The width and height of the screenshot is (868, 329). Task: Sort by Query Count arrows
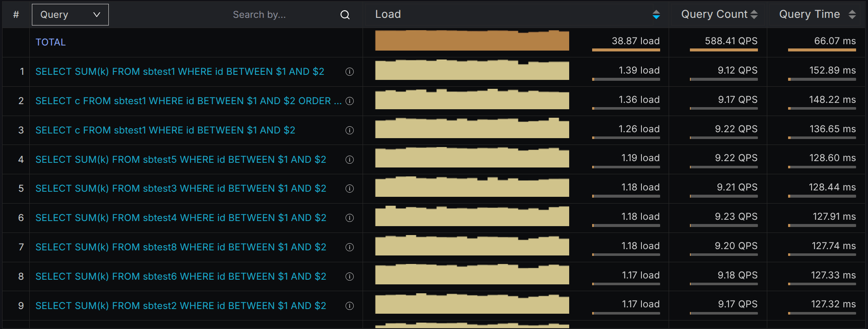tap(754, 15)
